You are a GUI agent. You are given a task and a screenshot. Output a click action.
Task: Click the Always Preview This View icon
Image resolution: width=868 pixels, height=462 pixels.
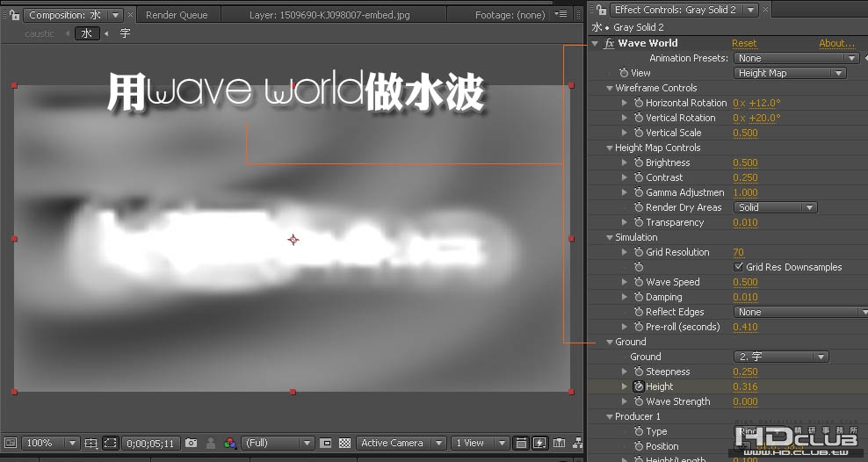(11, 443)
